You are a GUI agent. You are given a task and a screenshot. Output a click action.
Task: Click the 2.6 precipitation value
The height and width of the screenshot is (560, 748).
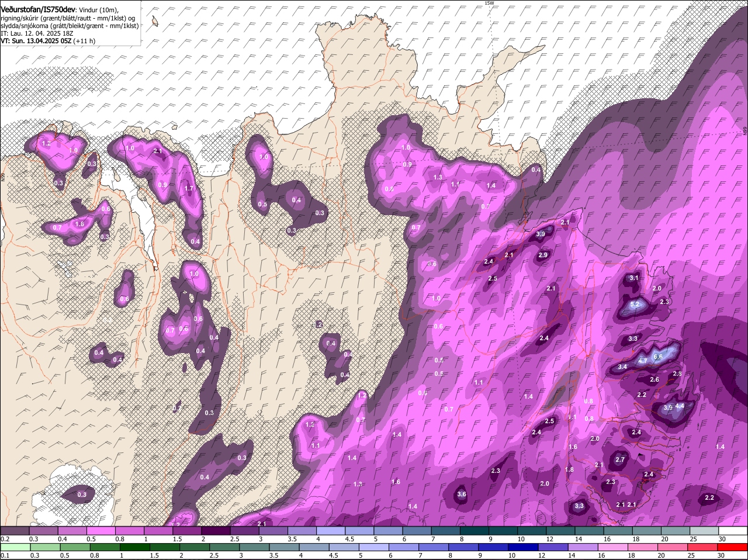654,380
